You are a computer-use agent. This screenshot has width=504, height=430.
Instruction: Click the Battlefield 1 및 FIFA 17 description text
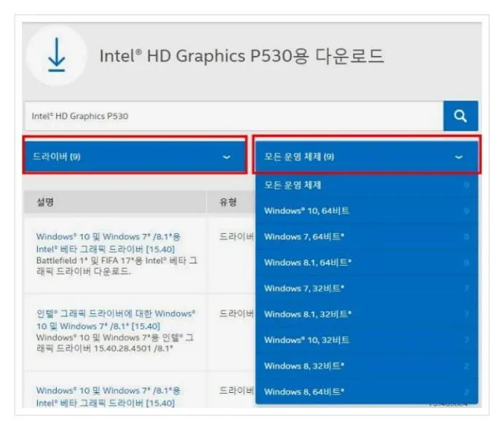pos(117,266)
